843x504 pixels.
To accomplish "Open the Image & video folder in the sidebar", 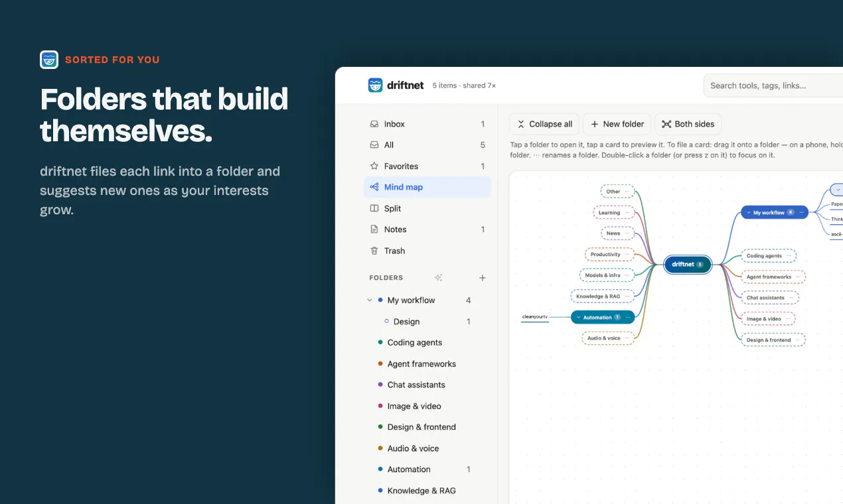I will [x=427, y=406].
